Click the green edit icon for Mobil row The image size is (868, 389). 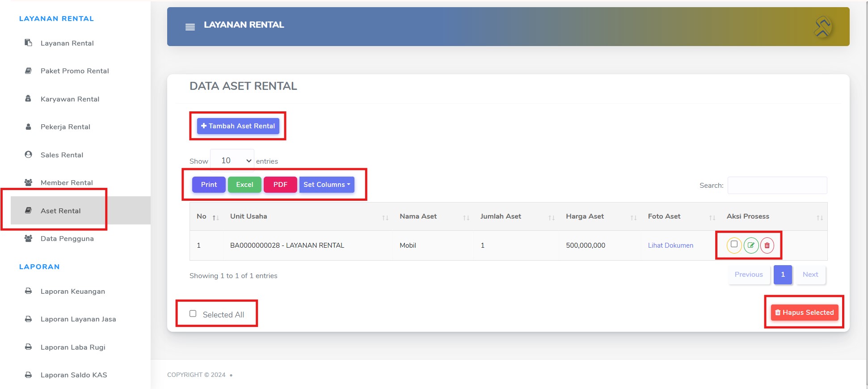tap(751, 245)
